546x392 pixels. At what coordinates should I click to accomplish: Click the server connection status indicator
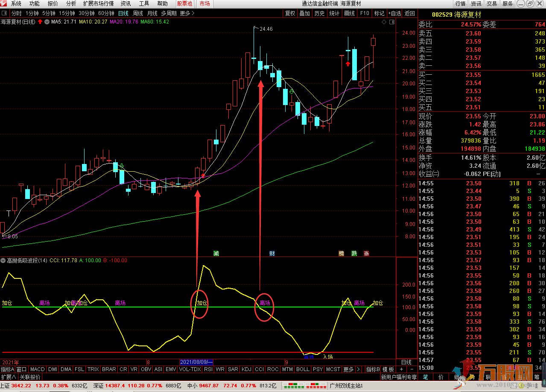[304, 386]
